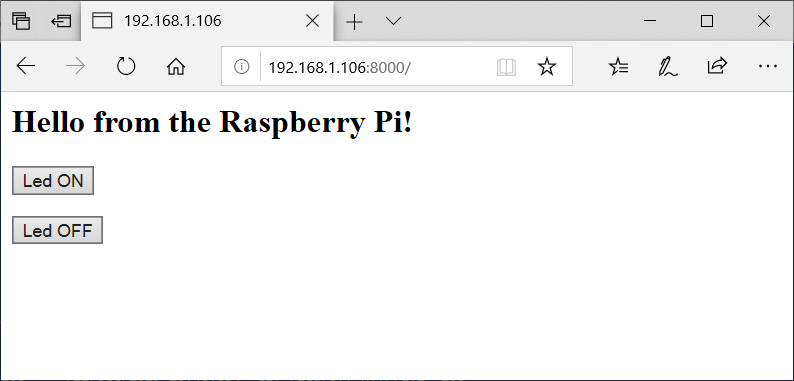
Task: Set these tabs aside
Action: click(x=61, y=21)
